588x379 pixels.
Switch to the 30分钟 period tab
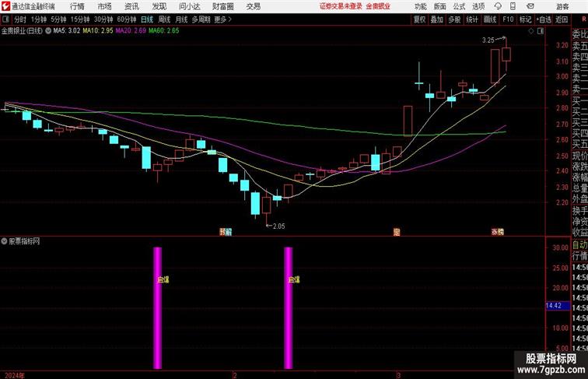click(103, 19)
